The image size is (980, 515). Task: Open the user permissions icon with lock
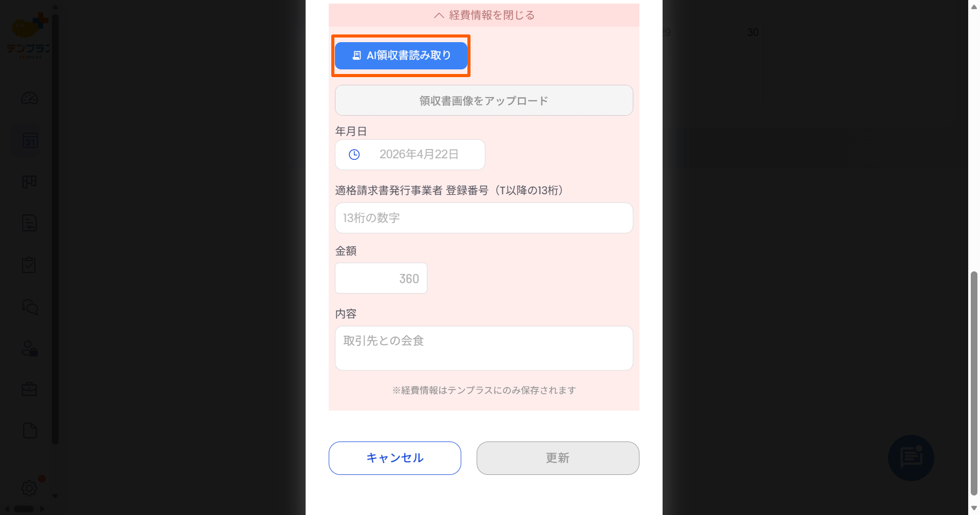(29, 349)
